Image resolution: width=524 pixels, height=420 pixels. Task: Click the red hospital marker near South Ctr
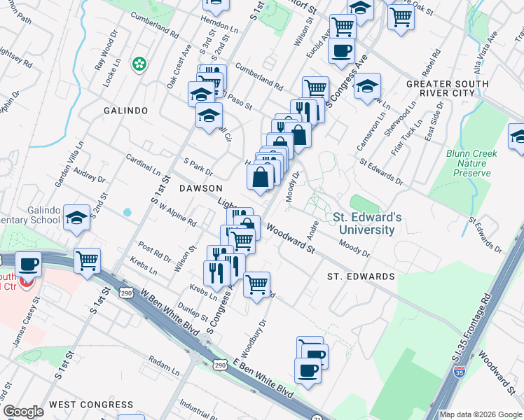[27, 282]
